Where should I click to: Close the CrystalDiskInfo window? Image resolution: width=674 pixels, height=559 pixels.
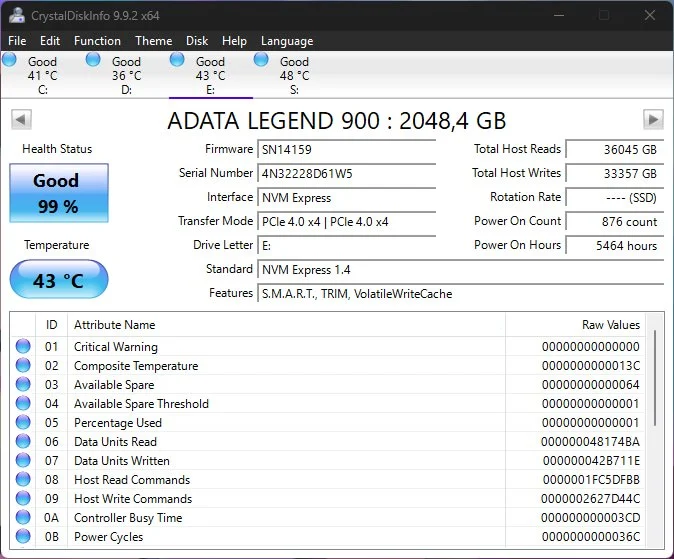tap(649, 15)
